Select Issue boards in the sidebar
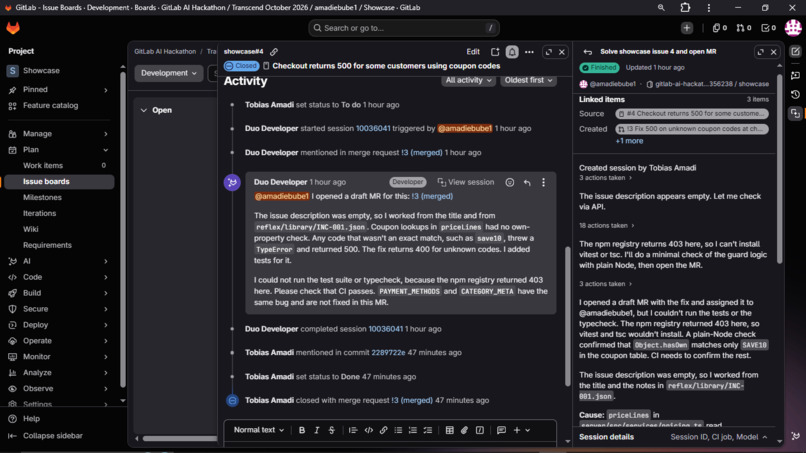Image resolution: width=806 pixels, height=453 pixels. [x=59, y=182]
